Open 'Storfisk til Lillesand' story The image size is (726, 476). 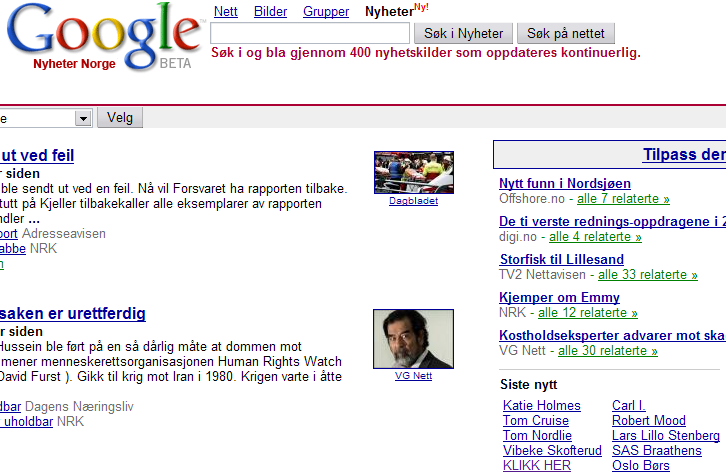(562, 259)
